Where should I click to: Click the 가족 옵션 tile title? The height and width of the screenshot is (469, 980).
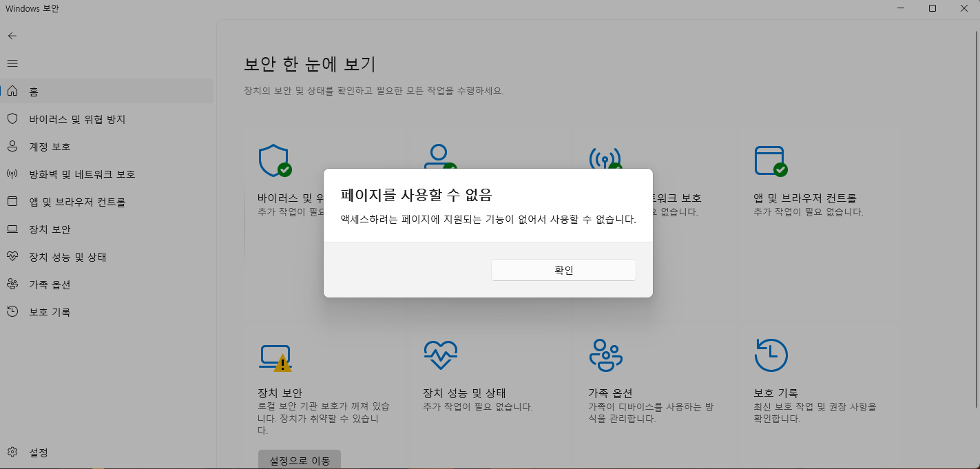[x=610, y=393]
